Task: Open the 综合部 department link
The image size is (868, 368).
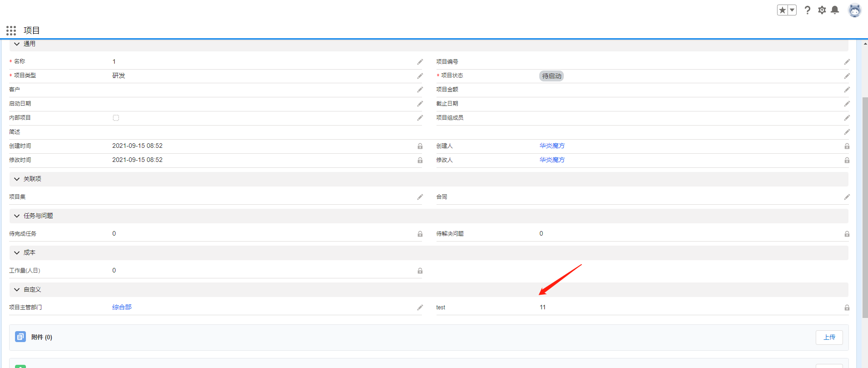Action: pos(122,308)
